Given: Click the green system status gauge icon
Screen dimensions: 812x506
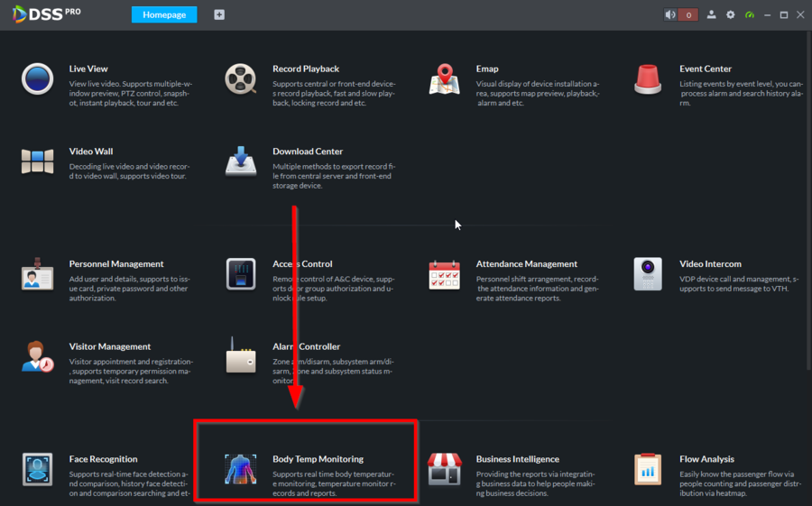Looking at the screenshot, I should pos(750,14).
